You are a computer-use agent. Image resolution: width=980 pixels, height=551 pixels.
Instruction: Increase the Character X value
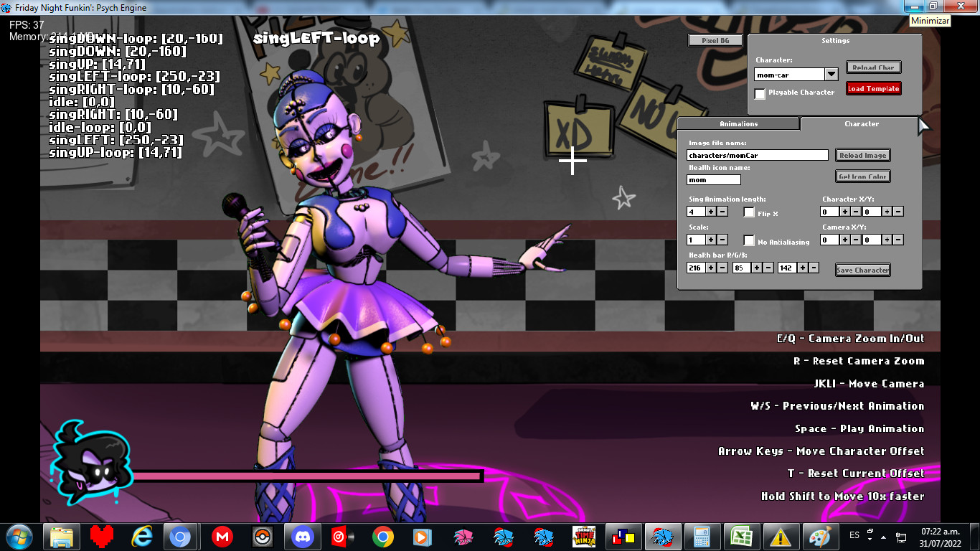845,212
